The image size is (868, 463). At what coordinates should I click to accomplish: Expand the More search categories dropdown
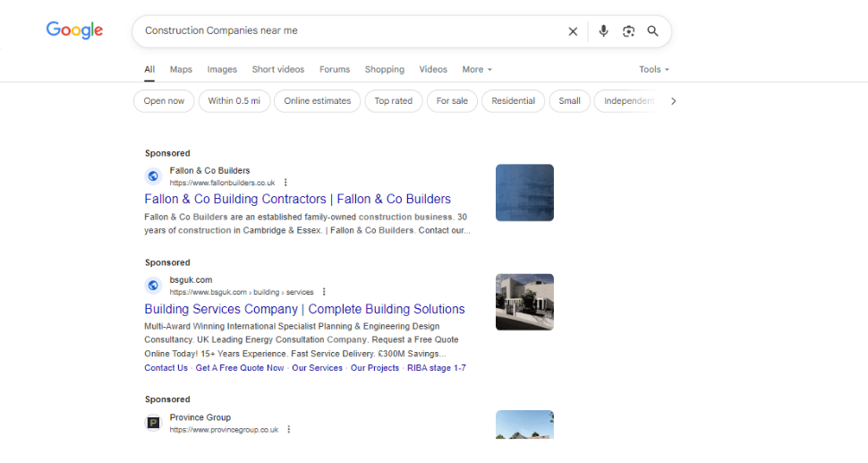(477, 69)
